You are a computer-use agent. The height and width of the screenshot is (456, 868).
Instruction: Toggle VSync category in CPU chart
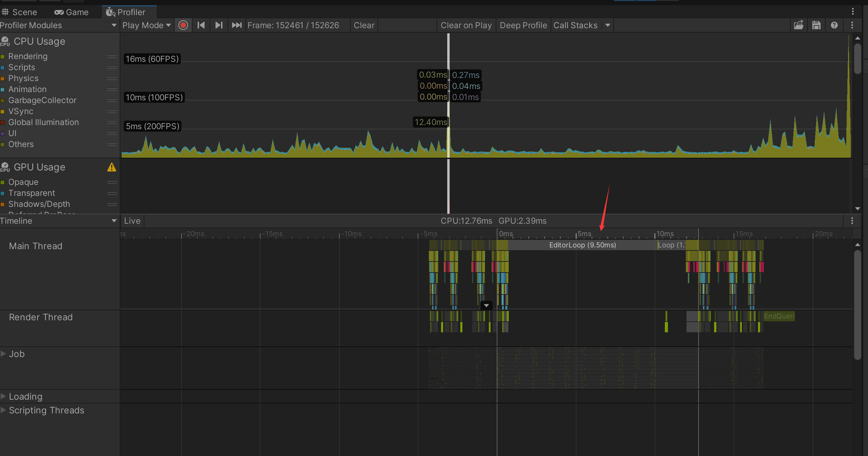click(x=2, y=111)
